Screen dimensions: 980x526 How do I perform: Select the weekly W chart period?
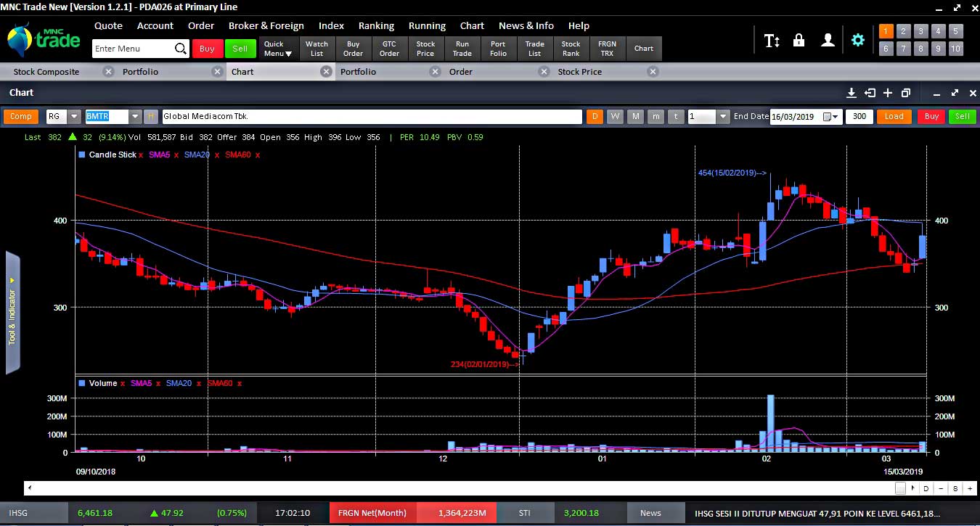coord(615,117)
